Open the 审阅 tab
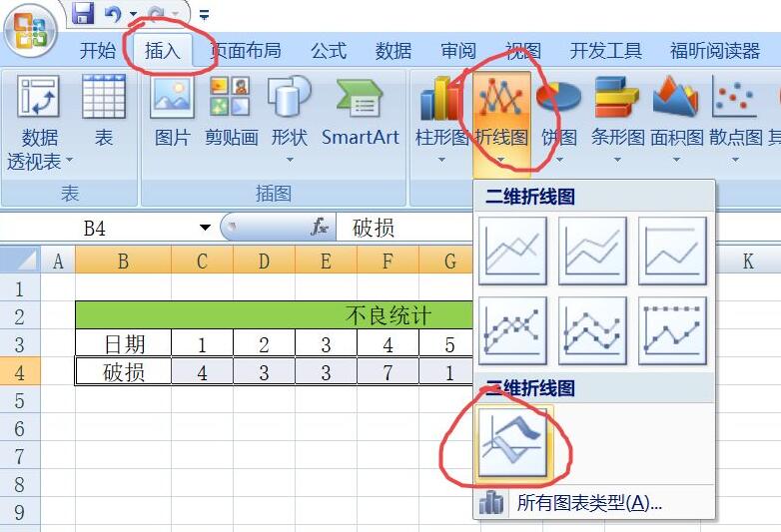 [458, 51]
